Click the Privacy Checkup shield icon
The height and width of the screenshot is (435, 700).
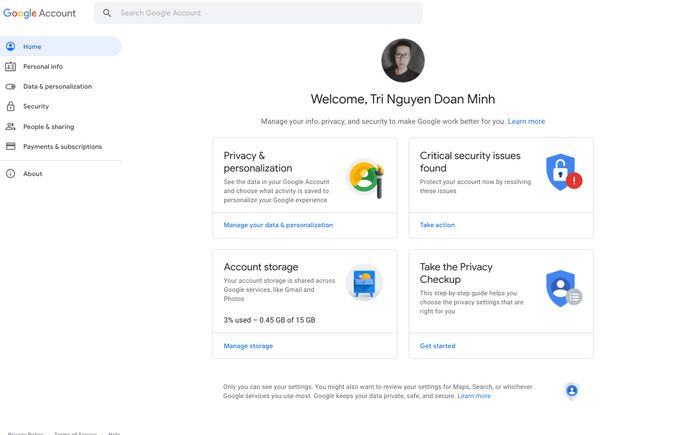click(564, 288)
